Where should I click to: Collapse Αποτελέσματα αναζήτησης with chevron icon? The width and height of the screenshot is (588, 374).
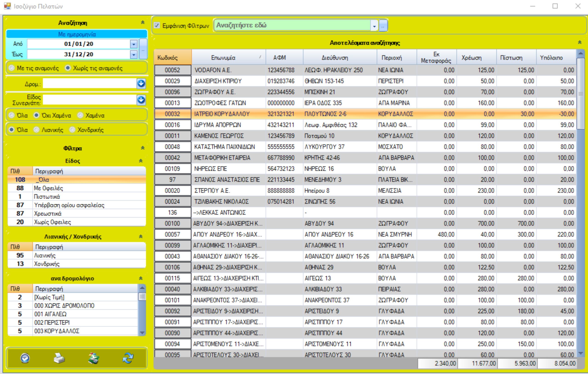click(x=580, y=42)
